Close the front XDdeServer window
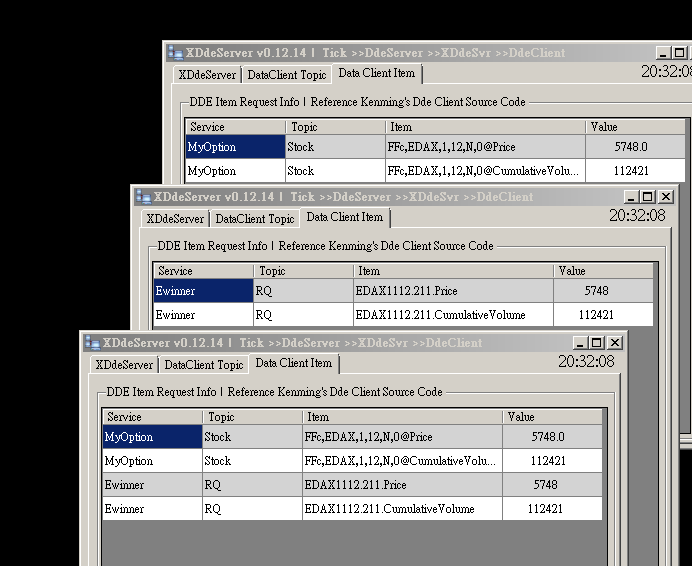The width and height of the screenshot is (692, 566). [615, 343]
